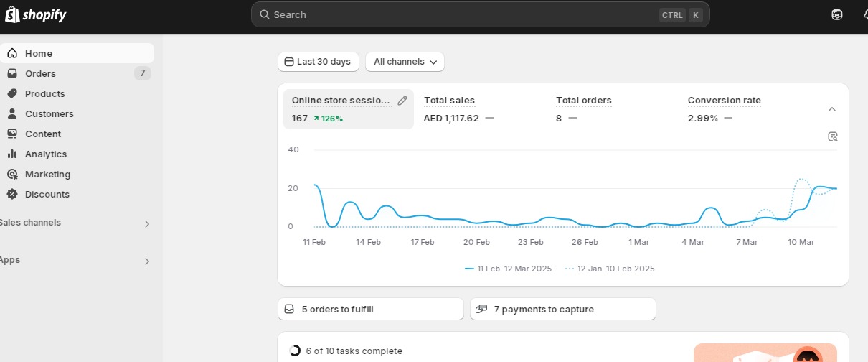Open the chart report icon above the graph
The height and width of the screenshot is (362, 868).
[x=833, y=136]
